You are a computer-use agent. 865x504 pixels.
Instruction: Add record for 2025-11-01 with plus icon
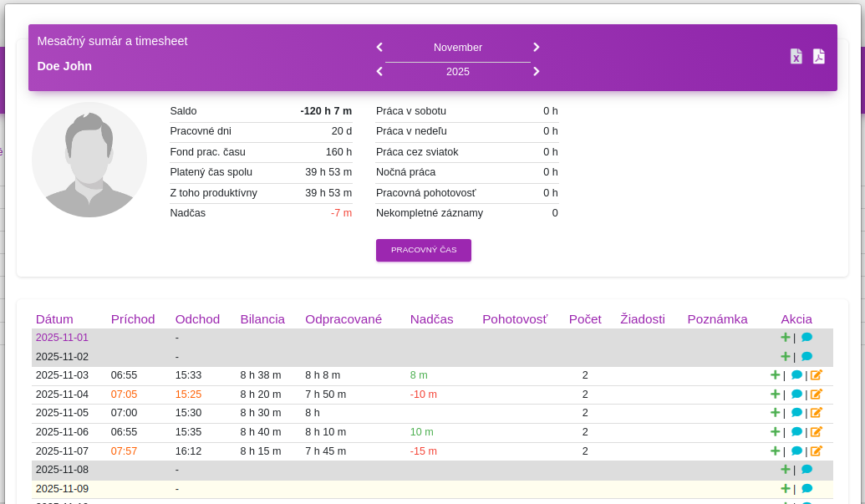point(786,338)
